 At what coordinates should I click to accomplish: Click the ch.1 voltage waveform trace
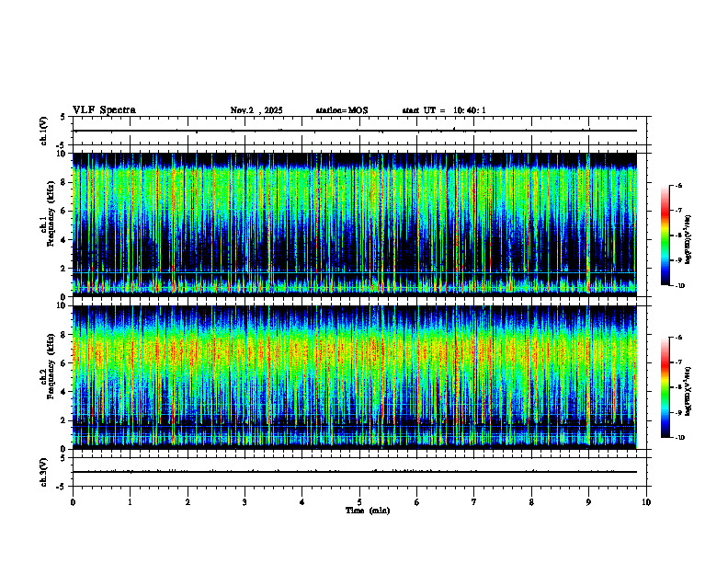pos(355,131)
